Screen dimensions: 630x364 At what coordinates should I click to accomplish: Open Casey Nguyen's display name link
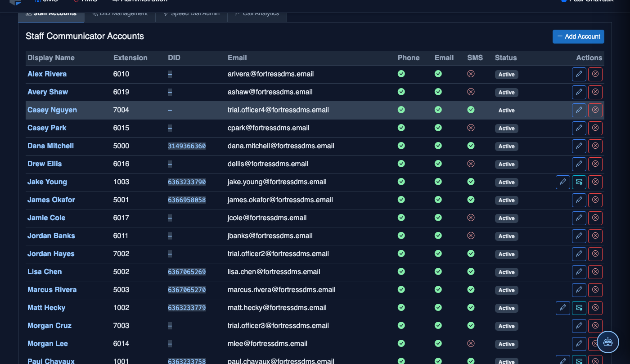click(x=52, y=110)
